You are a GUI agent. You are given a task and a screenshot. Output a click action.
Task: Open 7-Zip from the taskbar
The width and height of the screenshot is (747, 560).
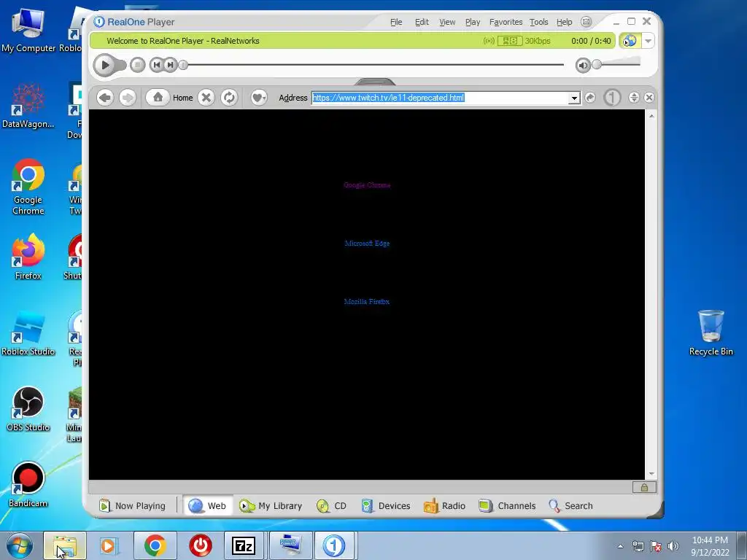click(x=244, y=545)
